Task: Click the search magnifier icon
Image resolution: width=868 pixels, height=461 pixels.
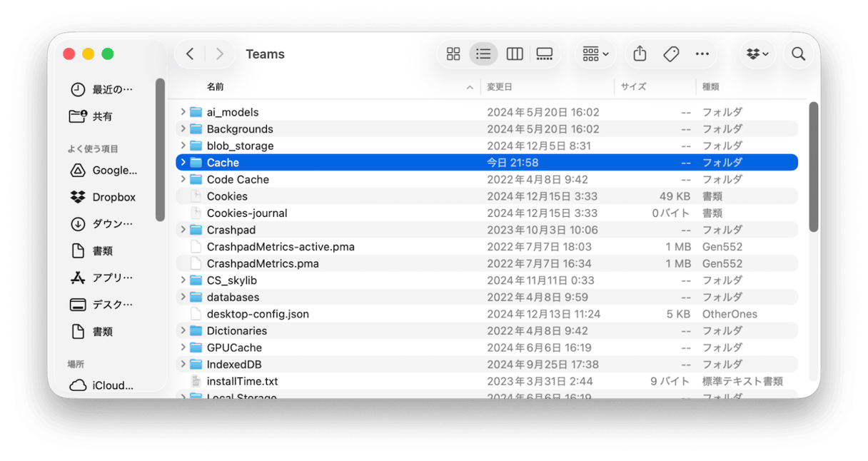Action: tap(799, 54)
